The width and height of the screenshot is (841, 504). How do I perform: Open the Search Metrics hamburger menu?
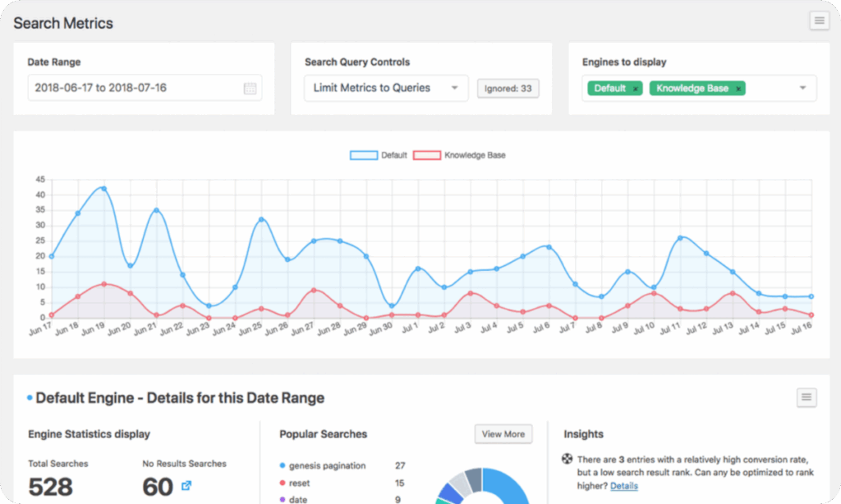coord(819,21)
